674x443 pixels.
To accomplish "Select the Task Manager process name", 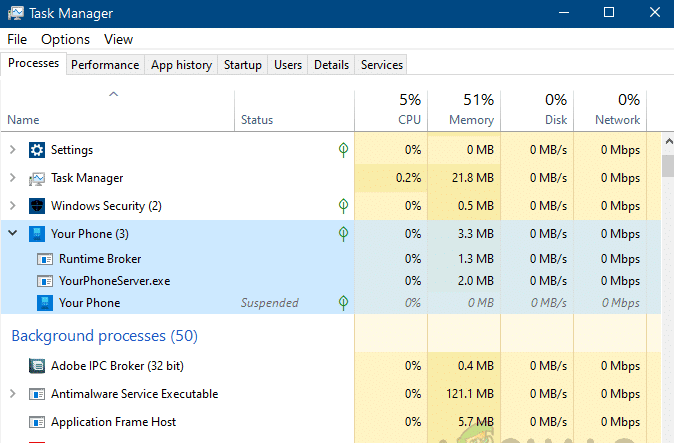I will coord(87,178).
